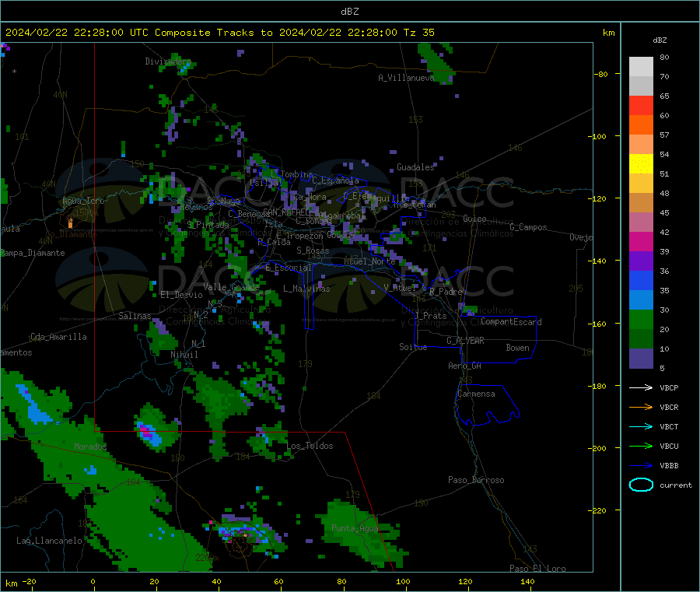Click the C_Campos map label

click(529, 227)
